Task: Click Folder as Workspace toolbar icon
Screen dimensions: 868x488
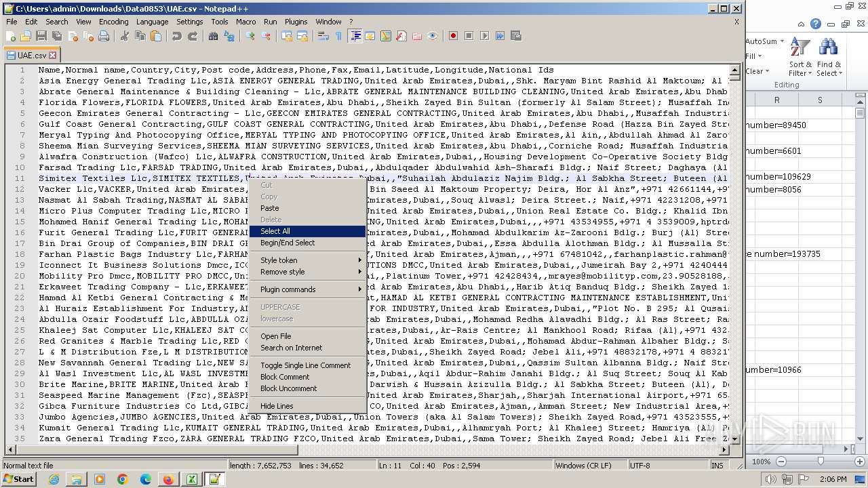Action: pyautogui.click(x=416, y=36)
